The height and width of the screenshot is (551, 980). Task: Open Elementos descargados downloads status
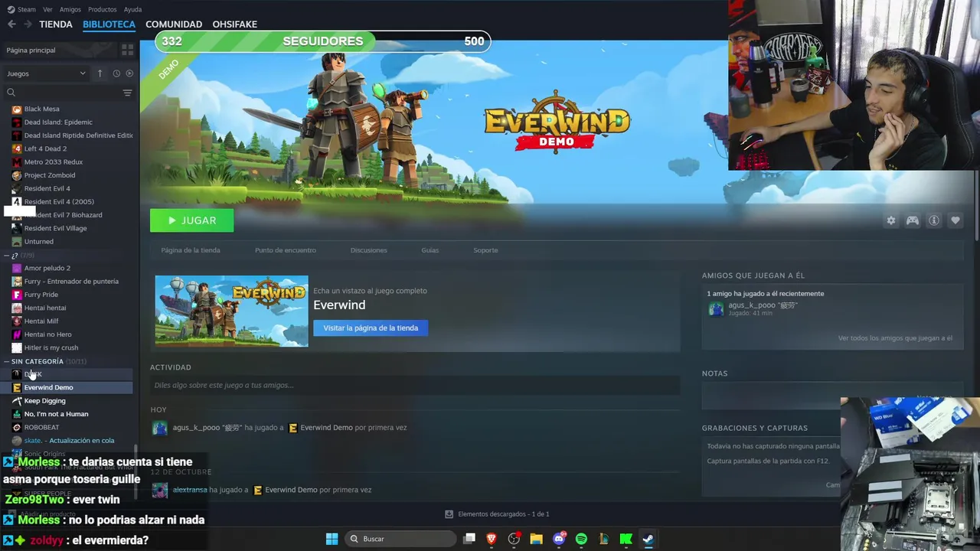click(498, 514)
